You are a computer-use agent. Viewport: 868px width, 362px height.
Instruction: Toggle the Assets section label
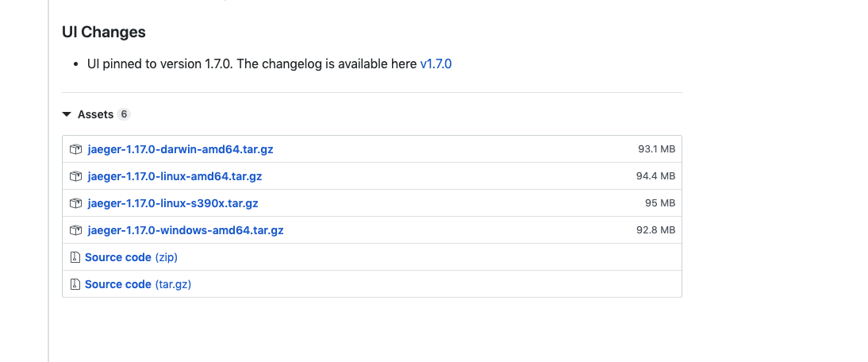95,114
